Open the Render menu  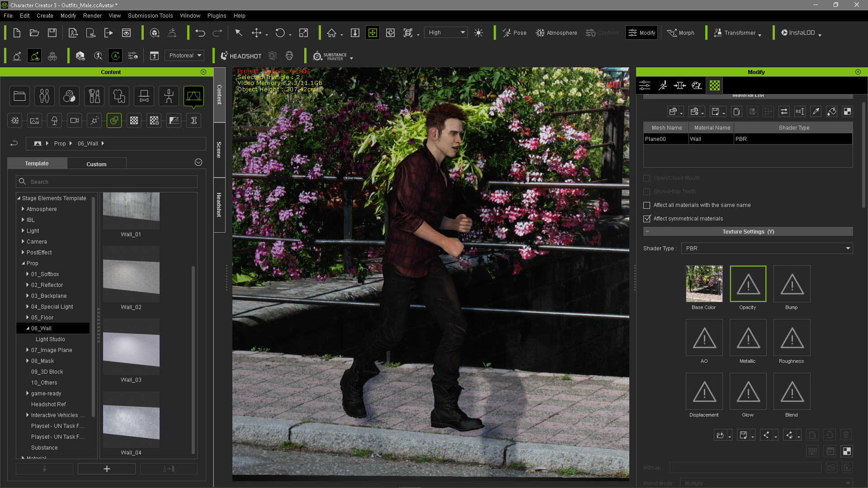[92, 15]
